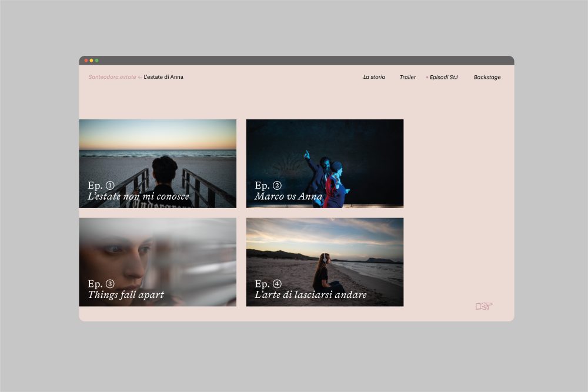Open Ep. 4 L'arte di lasciarsi andare thumbnail
Viewport: 588px width, 392px height.
325,262
